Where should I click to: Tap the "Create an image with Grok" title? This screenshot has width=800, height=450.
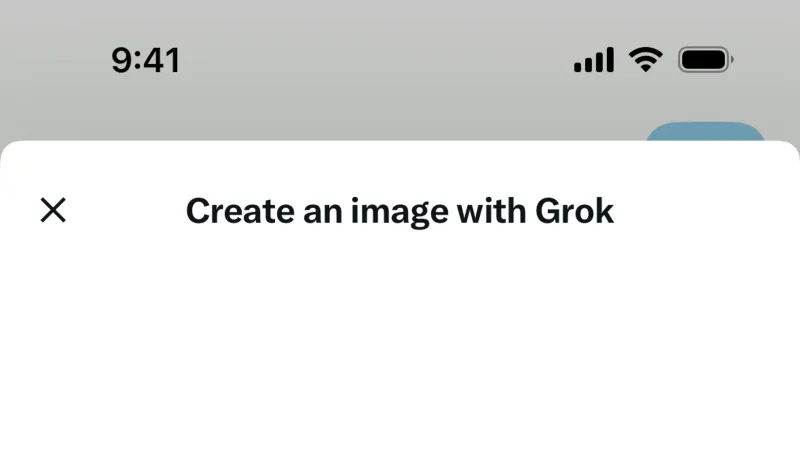click(399, 211)
